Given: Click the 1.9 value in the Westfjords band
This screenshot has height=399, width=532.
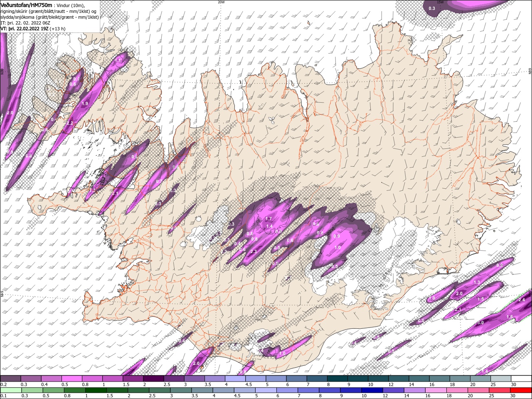Looking at the screenshot, I should (85, 103).
